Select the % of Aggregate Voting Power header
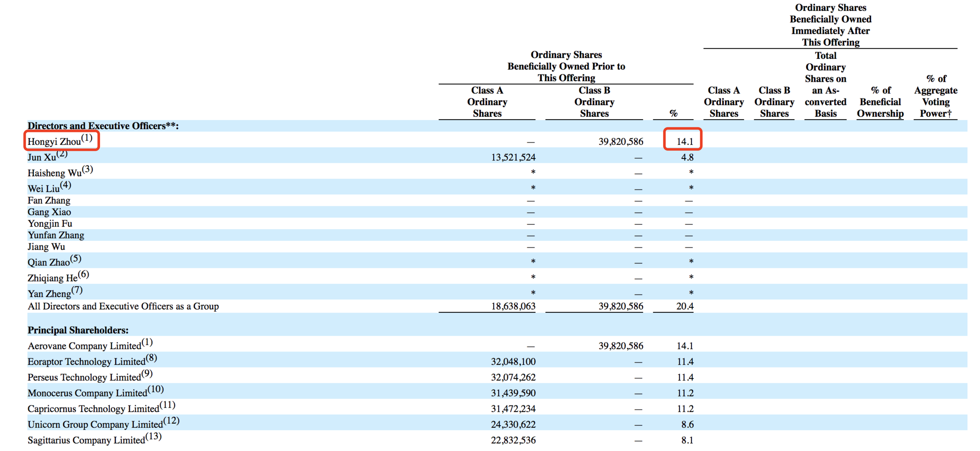The width and height of the screenshot is (980, 451). [x=936, y=96]
